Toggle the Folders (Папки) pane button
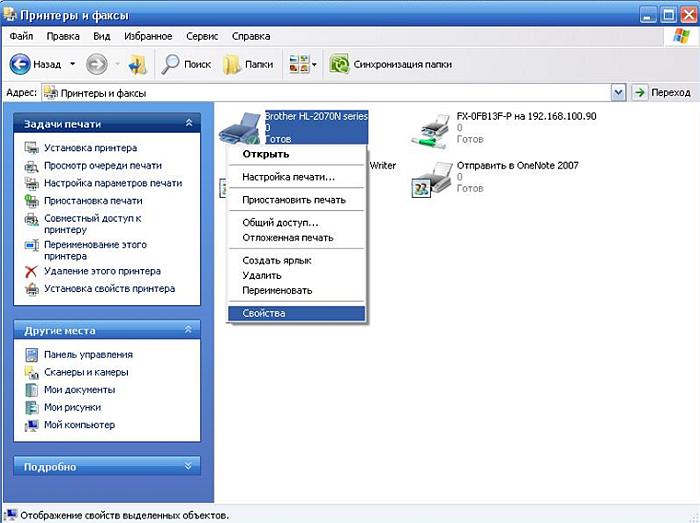The image size is (700, 523). [x=248, y=64]
